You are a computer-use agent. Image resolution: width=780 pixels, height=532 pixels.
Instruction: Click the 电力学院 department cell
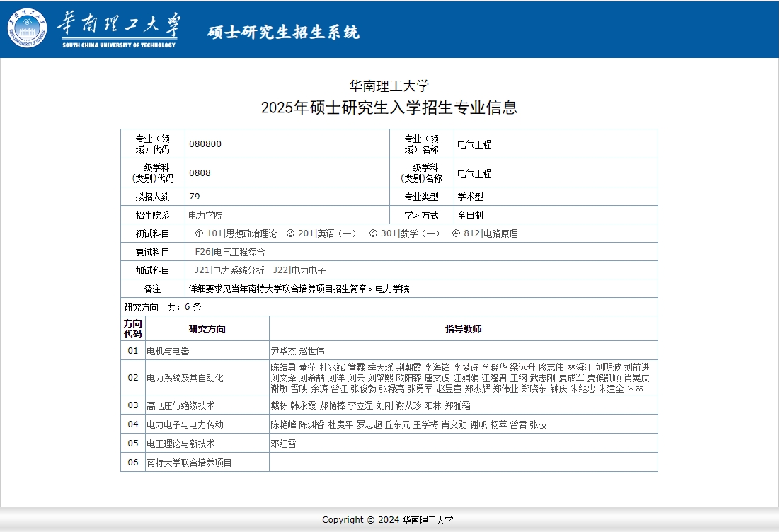pos(205,215)
